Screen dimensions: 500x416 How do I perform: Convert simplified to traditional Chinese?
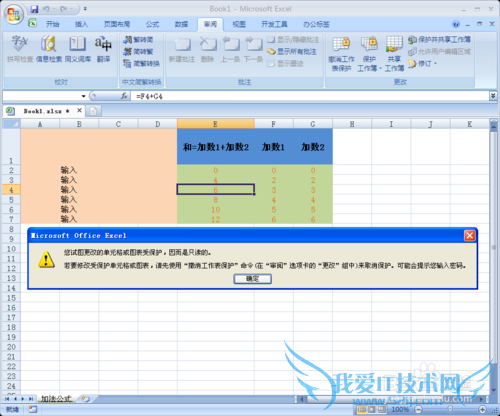(138, 51)
